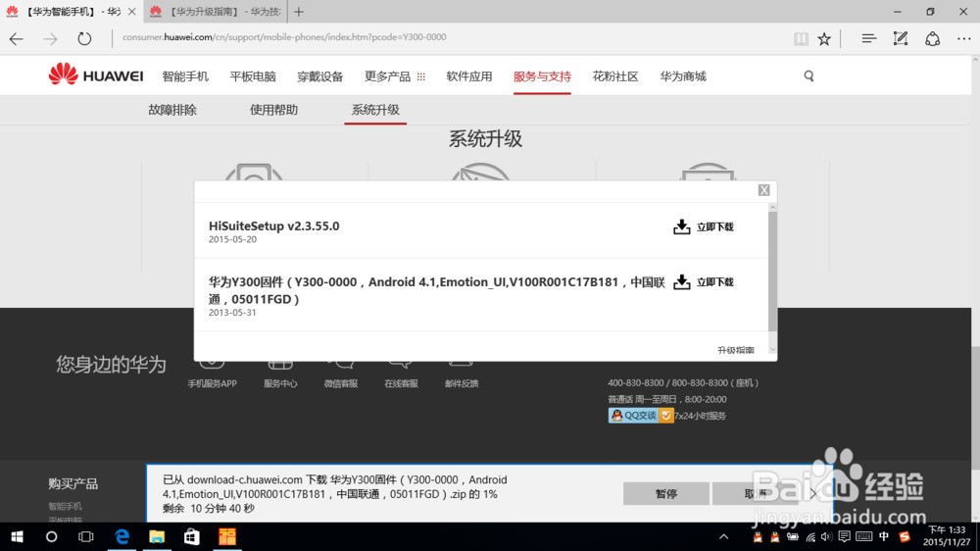
Task: Add page to favorites star icon
Action: 824,39
